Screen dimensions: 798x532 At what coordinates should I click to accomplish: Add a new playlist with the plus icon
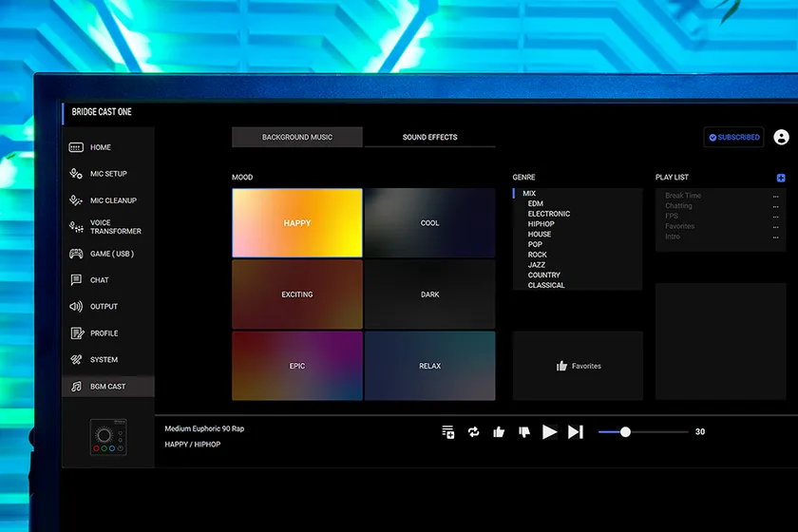(781, 178)
